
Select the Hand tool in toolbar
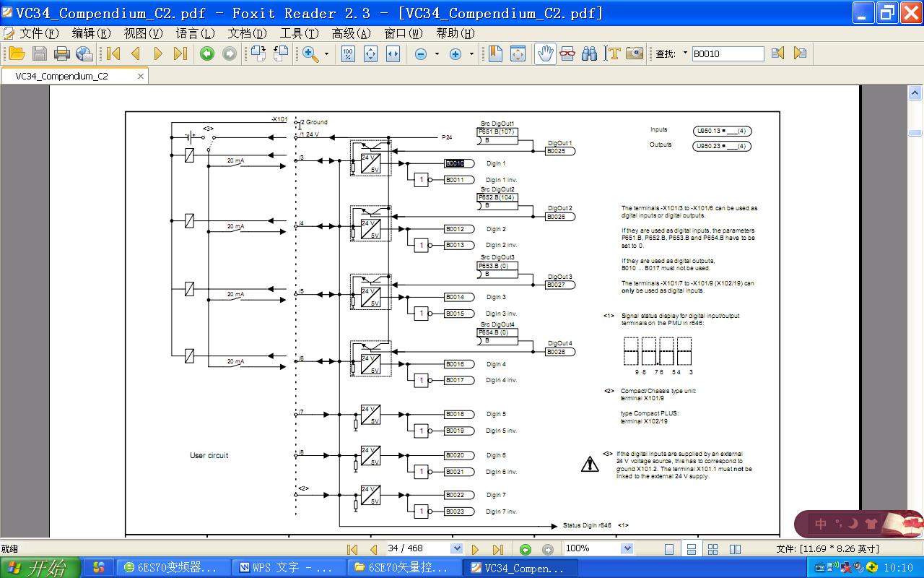[546, 53]
